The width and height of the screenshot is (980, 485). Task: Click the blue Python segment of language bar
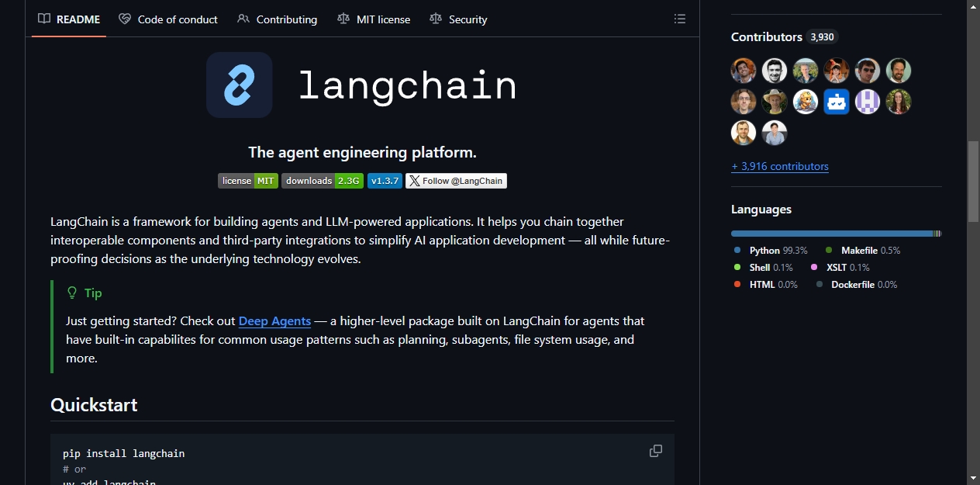pyautogui.click(x=832, y=234)
